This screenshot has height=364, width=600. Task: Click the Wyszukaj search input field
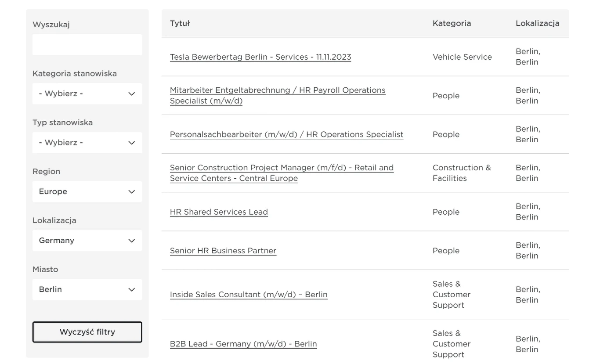tap(87, 45)
